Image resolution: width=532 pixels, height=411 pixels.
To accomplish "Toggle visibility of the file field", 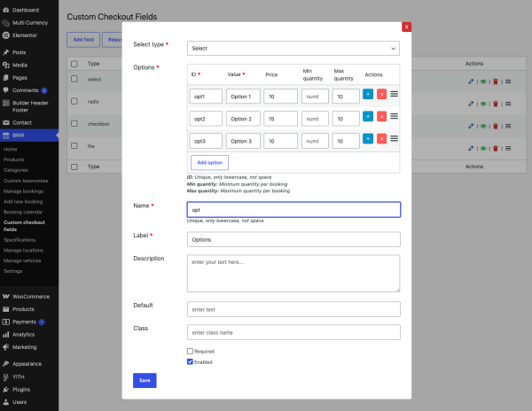I will (x=483, y=149).
